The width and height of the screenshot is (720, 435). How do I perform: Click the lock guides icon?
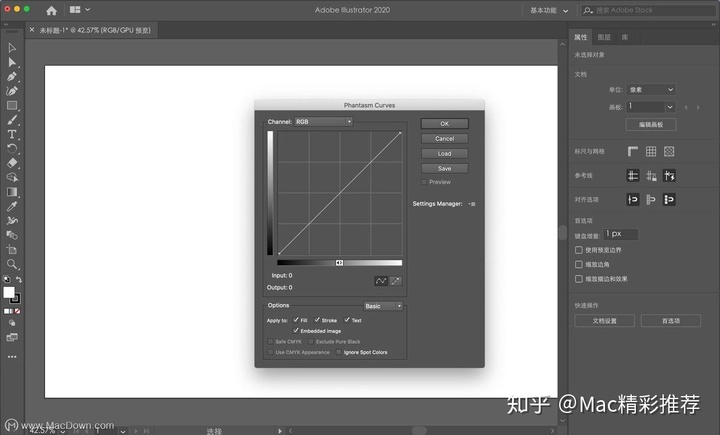[651, 175]
